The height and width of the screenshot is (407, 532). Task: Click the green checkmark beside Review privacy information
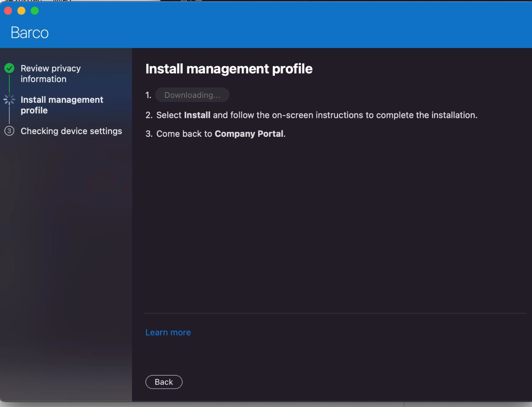click(x=9, y=68)
